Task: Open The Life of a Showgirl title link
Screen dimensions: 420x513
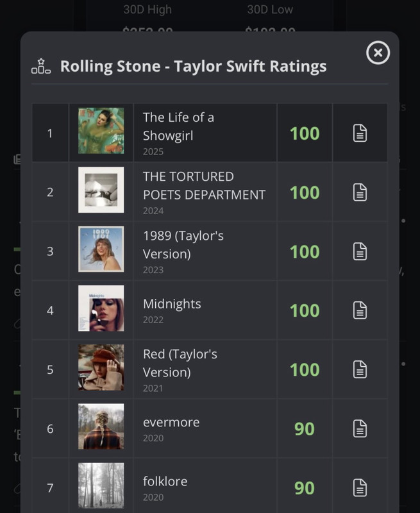Action: 178,126
